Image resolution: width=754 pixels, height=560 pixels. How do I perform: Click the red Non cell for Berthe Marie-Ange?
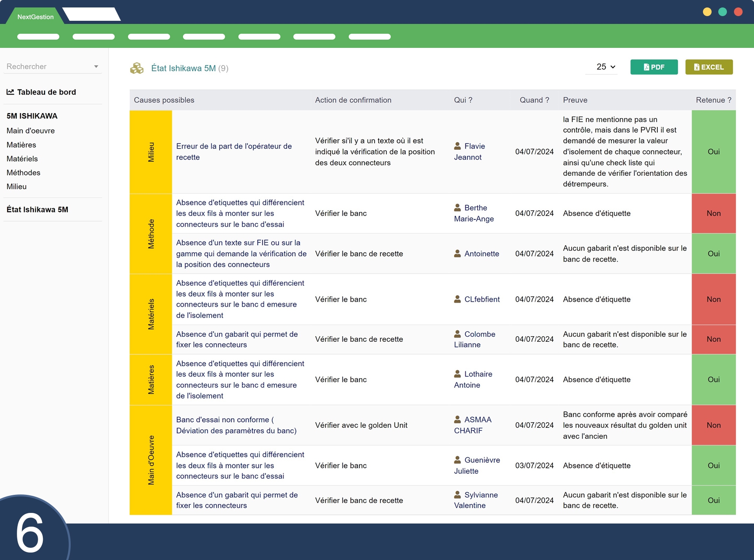[713, 213]
